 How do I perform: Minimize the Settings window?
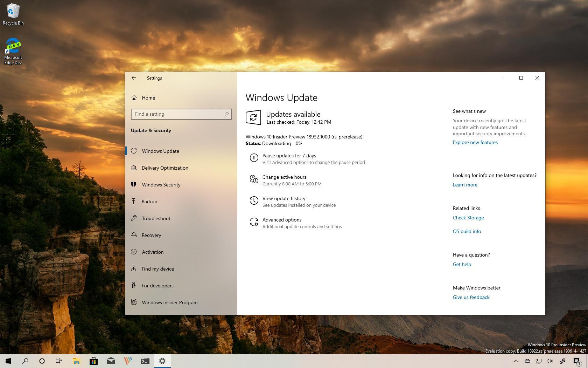click(x=505, y=78)
